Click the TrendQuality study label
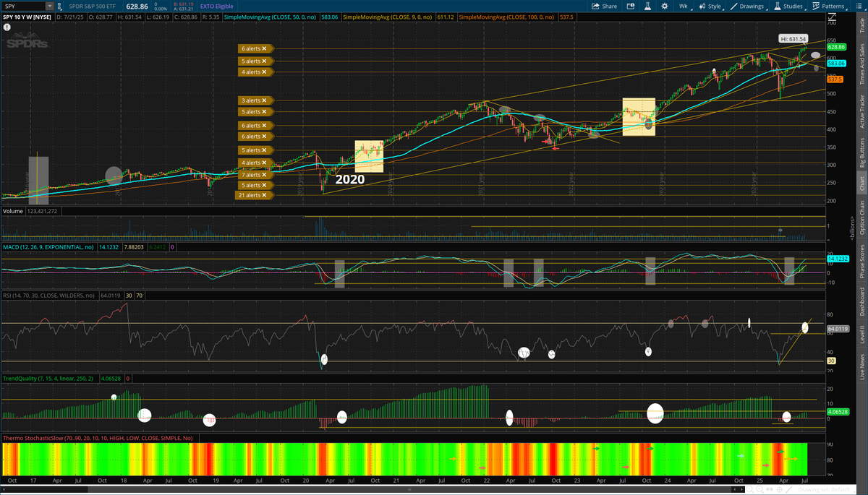Image resolution: width=868 pixels, height=495 pixels. click(x=49, y=378)
